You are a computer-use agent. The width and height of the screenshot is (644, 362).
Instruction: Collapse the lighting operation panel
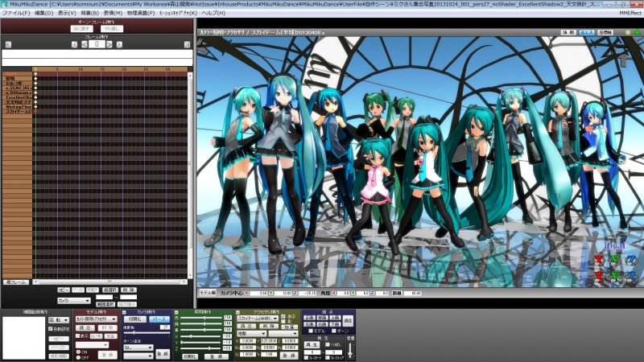point(176,312)
